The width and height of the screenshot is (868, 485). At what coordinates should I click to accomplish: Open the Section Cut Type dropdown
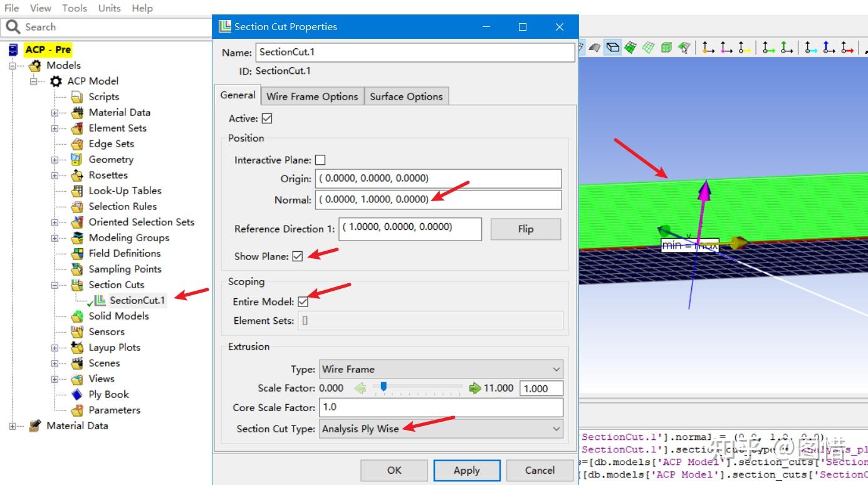click(441, 429)
